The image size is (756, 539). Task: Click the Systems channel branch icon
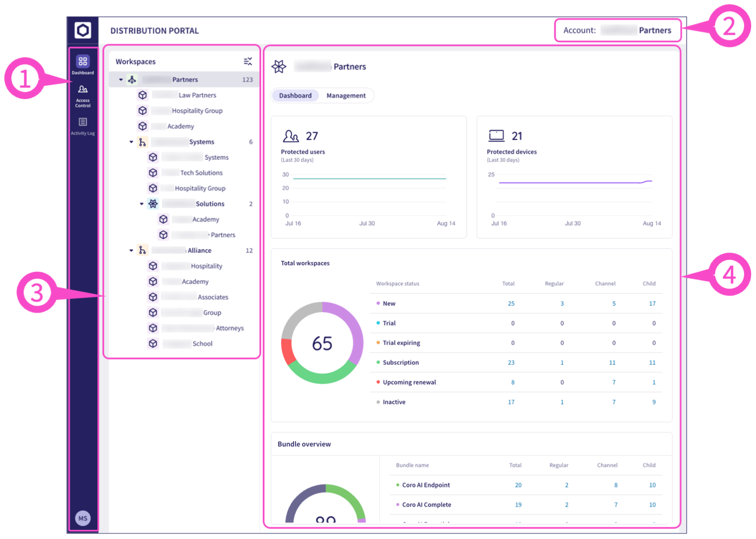(x=143, y=142)
